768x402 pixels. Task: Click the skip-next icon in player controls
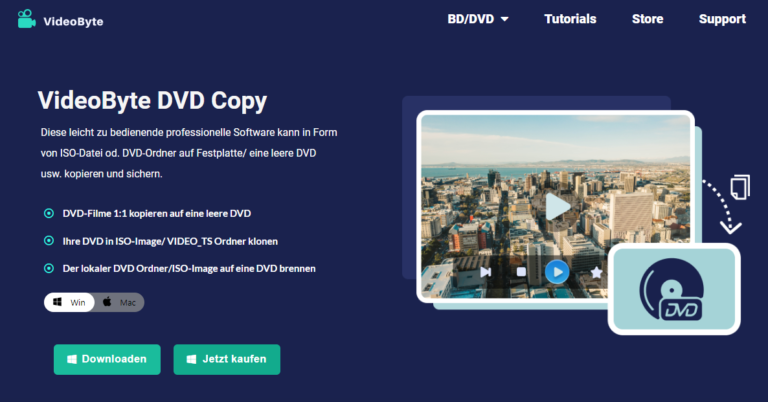click(x=485, y=271)
